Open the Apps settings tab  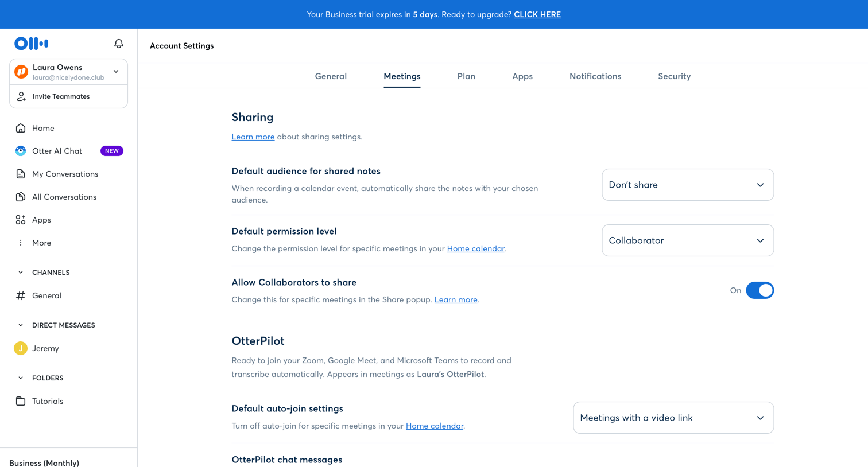pyautogui.click(x=522, y=76)
